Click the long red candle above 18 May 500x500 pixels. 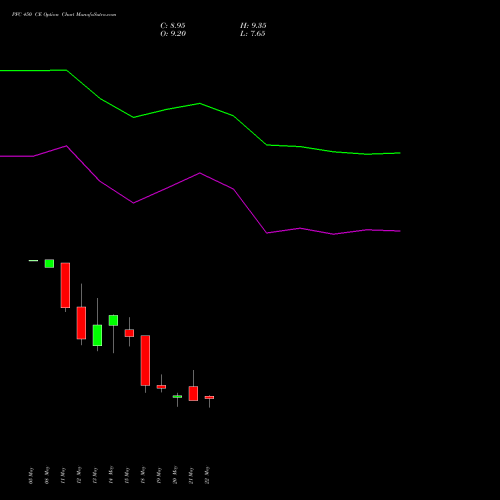145,360
